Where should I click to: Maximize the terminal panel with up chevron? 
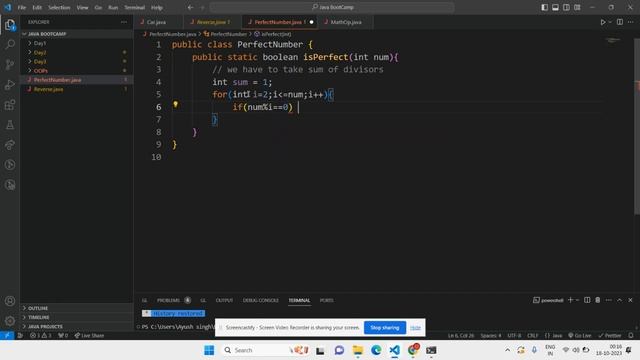pyautogui.click(x=620, y=300)
